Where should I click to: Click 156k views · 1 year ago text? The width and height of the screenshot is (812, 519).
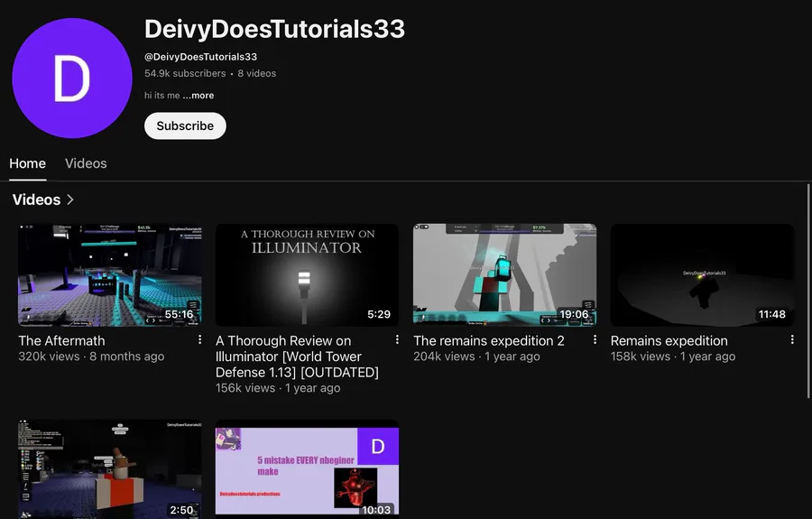coord(278,388)
